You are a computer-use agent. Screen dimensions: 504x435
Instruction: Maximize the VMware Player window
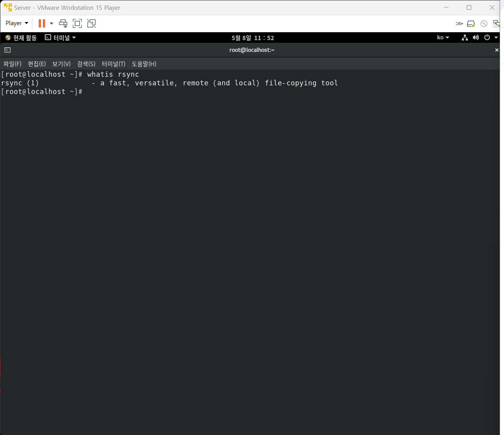(469, 7)
